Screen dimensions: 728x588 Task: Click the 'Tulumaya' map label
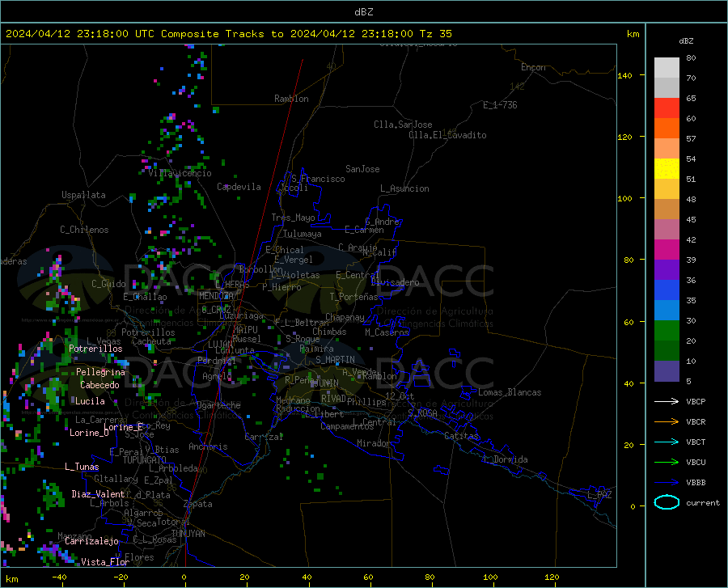click(x=302, y=234)
